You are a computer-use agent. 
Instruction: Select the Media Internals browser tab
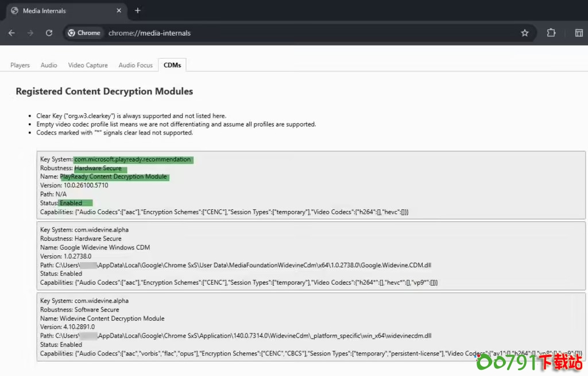pos(66,11)
